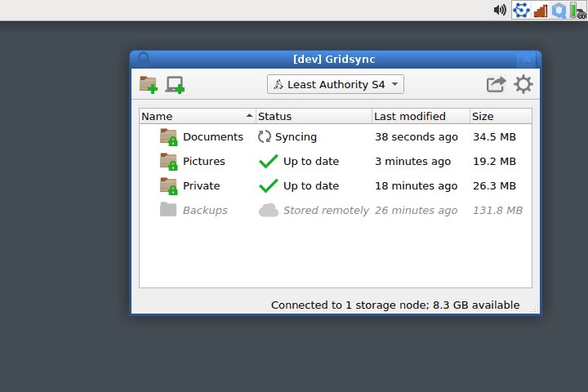
Task: Click the greyed Backups folder icon
Action: click(168, 210)
